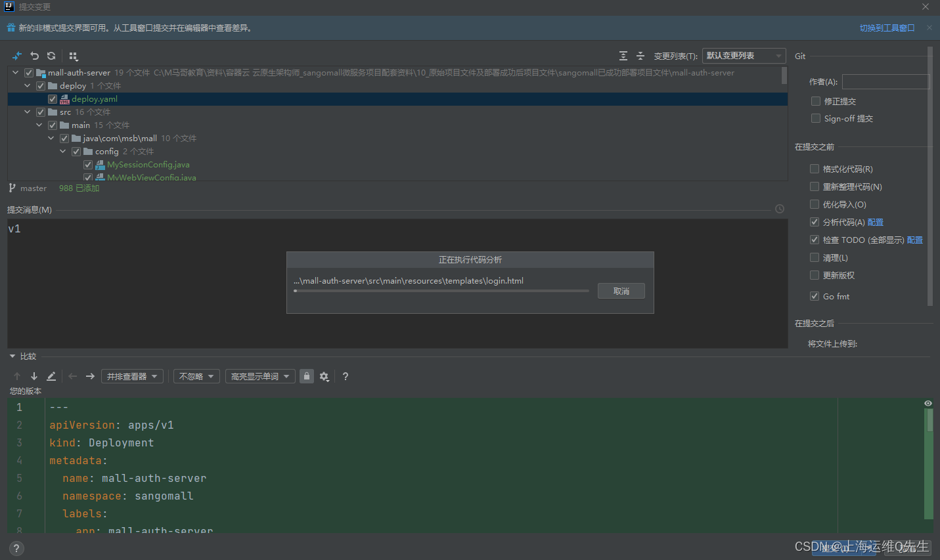Uncheck the deploy.yaml checkbox

point(53,99)
